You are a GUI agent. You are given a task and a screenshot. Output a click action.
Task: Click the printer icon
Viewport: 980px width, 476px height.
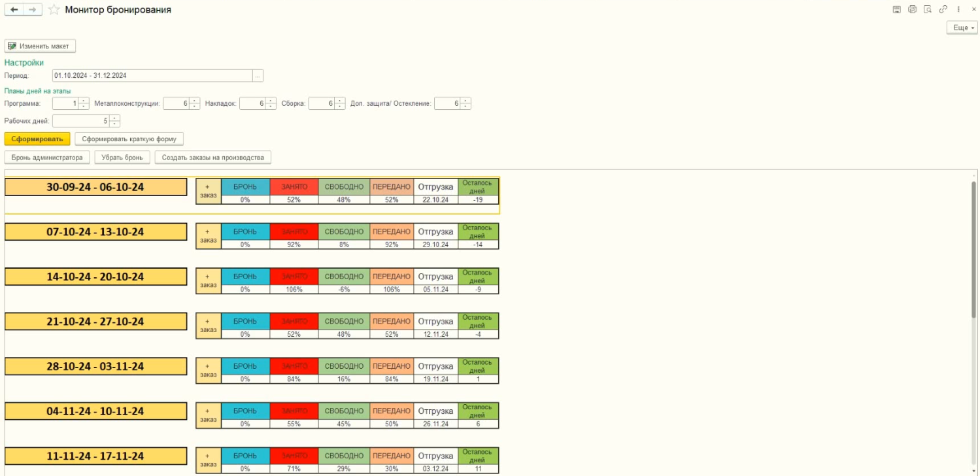click(912, 10)
